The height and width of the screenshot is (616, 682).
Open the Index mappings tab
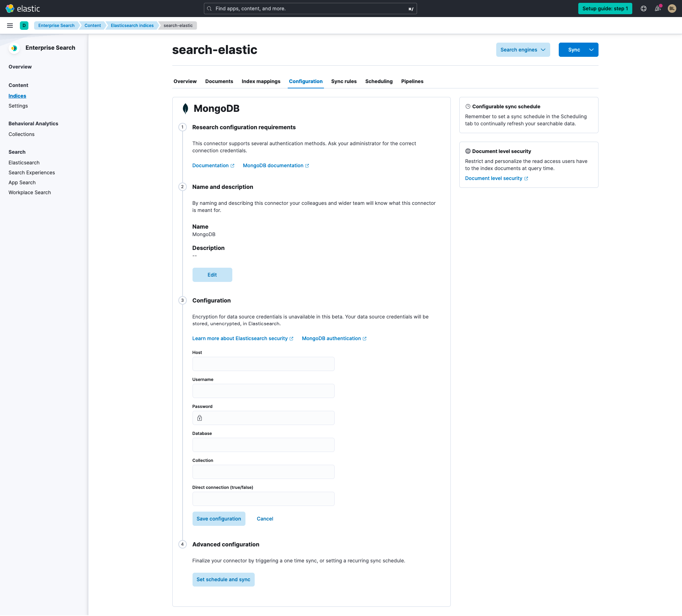(261, 81)
